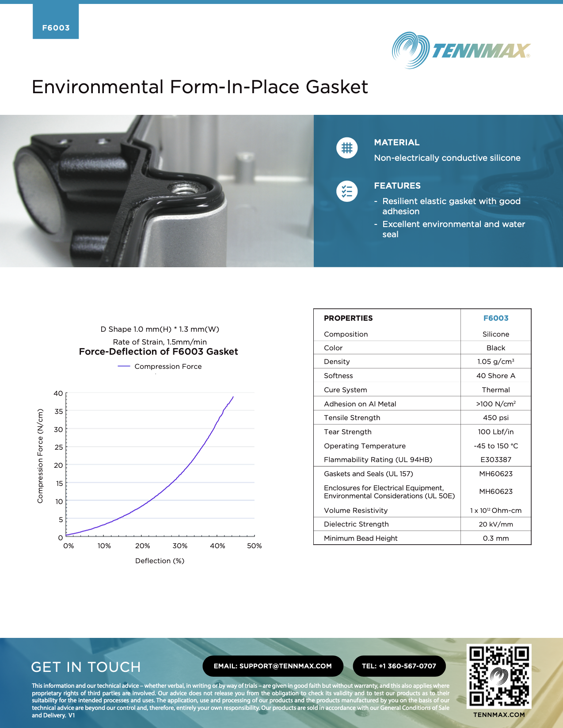This screenshot has width=563, height=728.
Task: Click 'Rate of Strain, 1.5mm/min' text
Action: pos(160,342)
